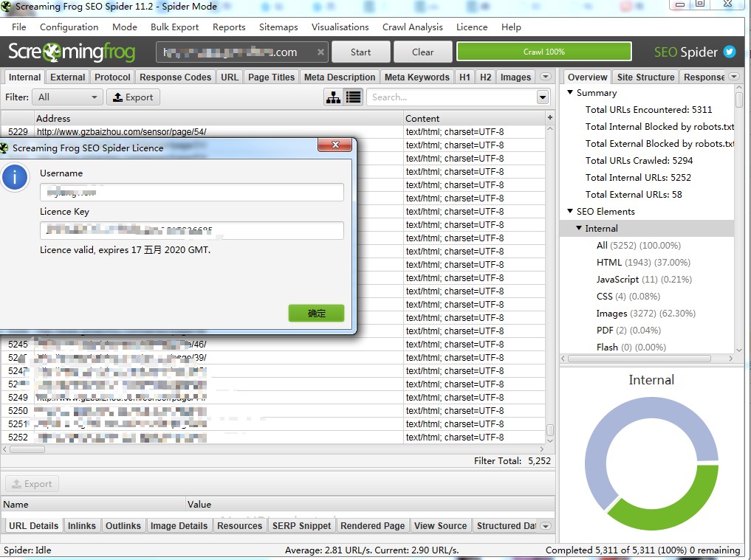This screenshot has height=560, width=751.
Task: Collapse the Internal tree node
Action: click(x=579, y=228)
